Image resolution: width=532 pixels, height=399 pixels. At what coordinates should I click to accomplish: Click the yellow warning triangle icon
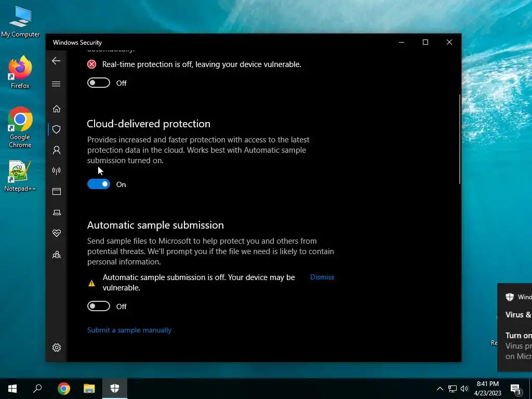[x=91, y=283]
